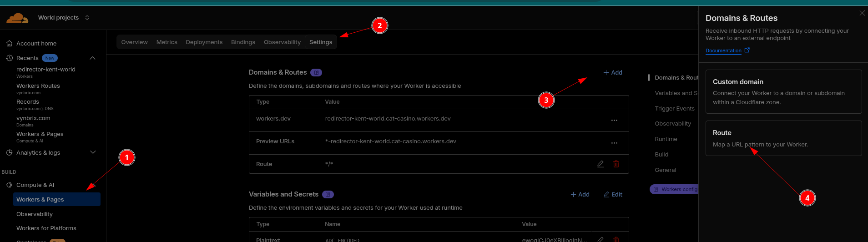The width and height of the screenshot is (868, 242).
Task: Collapse the Recents section
Action: [92, 58]
